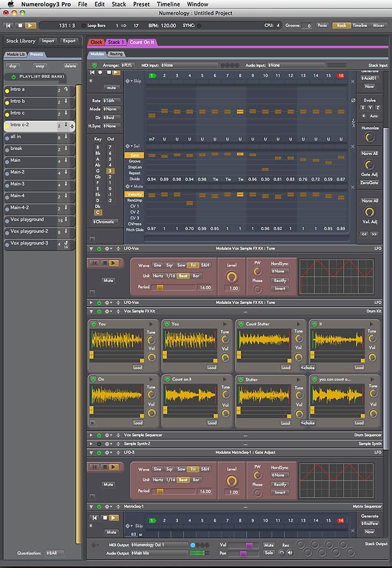Screen dimensions: 392x568
Task: Click the ZeroGate button
Action: click(x=369, y=182)
